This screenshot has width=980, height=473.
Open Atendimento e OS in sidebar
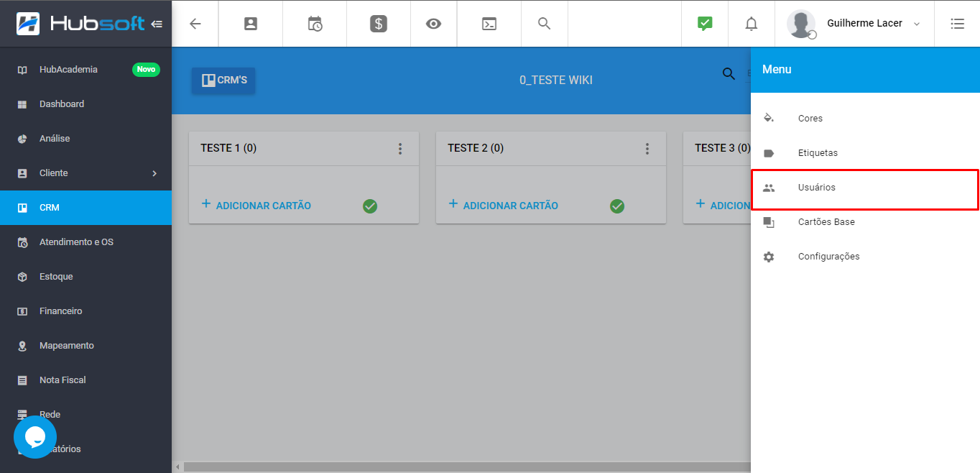point(85,242)
